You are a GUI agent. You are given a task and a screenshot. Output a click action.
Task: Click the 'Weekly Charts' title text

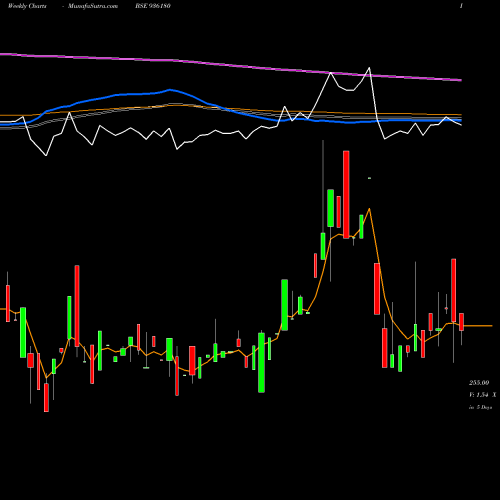click(x=27, y=6)
